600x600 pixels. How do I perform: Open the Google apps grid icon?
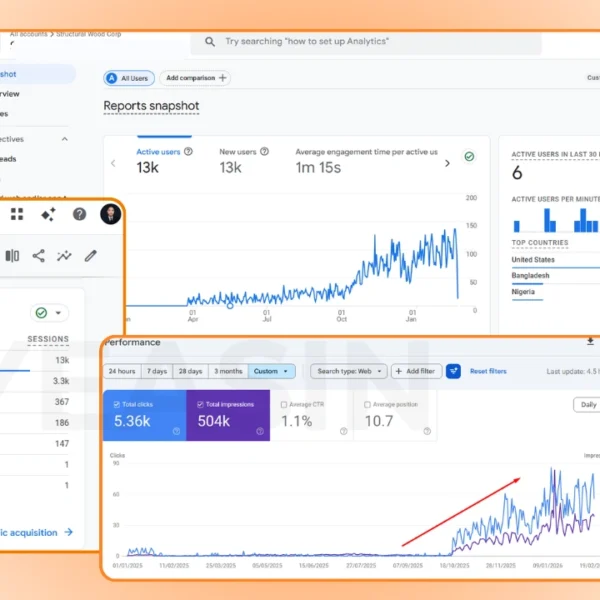[17, 214]
